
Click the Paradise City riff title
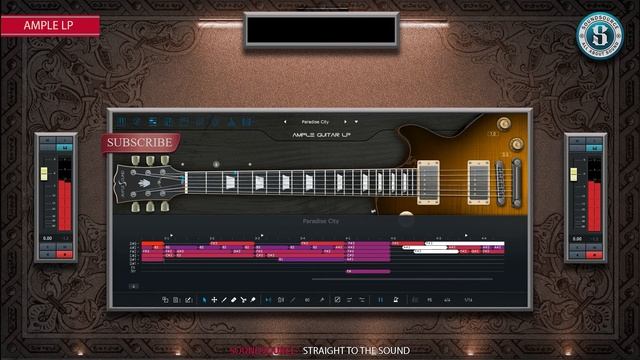click(x=321, y=221)
